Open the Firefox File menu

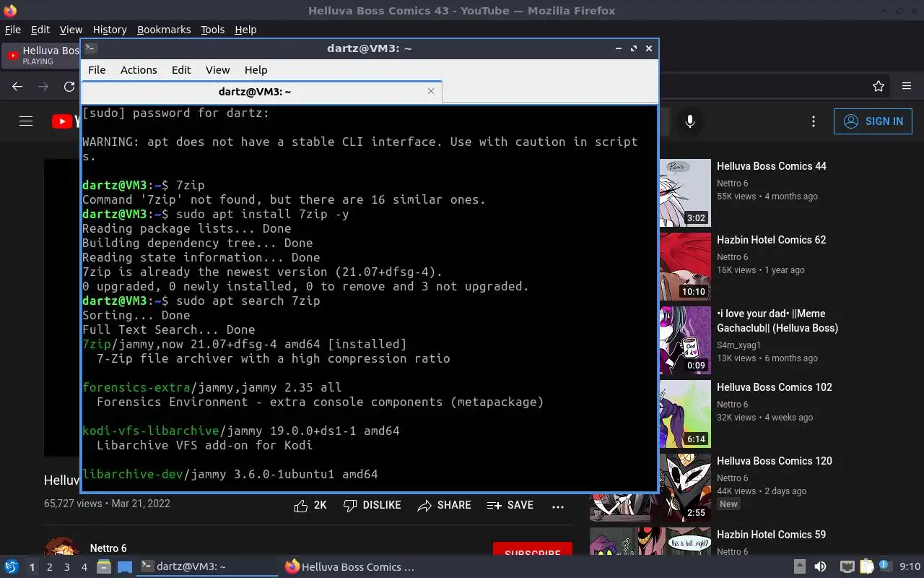[x=13, y=30]
